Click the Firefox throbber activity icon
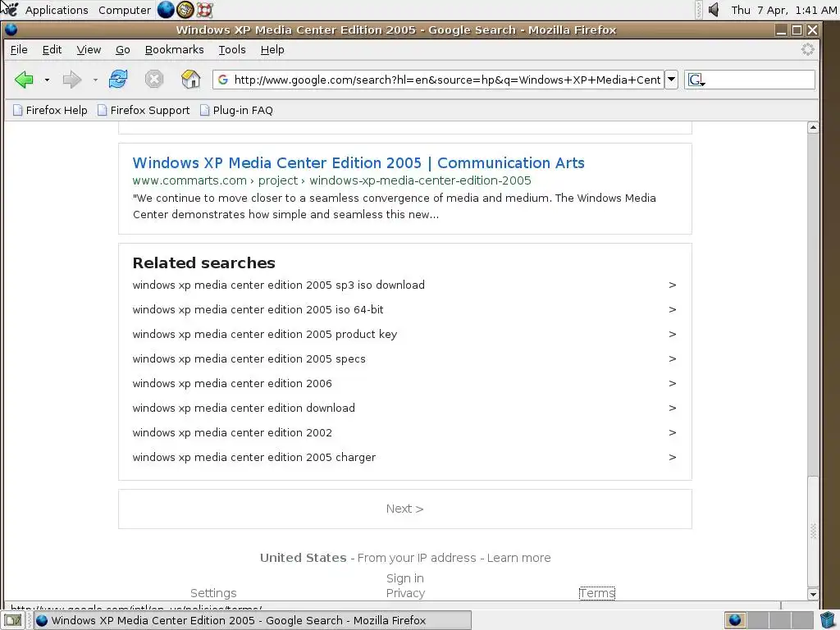840x630 pixels. (807, 50)
